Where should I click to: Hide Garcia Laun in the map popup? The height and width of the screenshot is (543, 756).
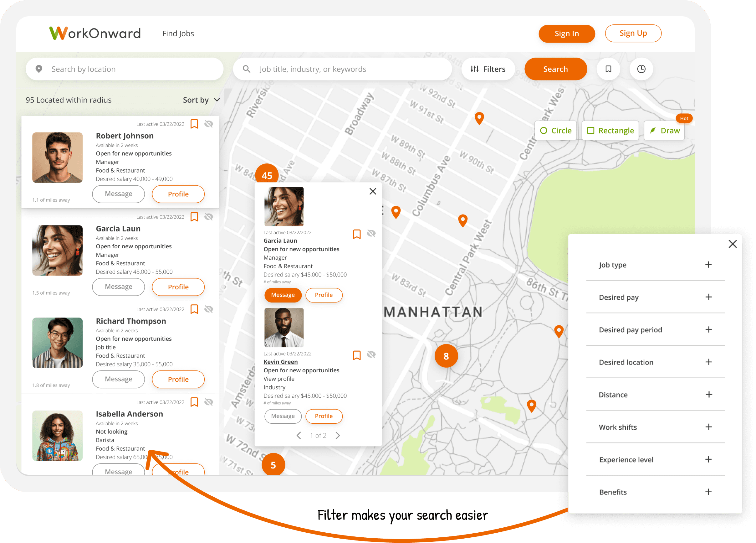[371, 234]
